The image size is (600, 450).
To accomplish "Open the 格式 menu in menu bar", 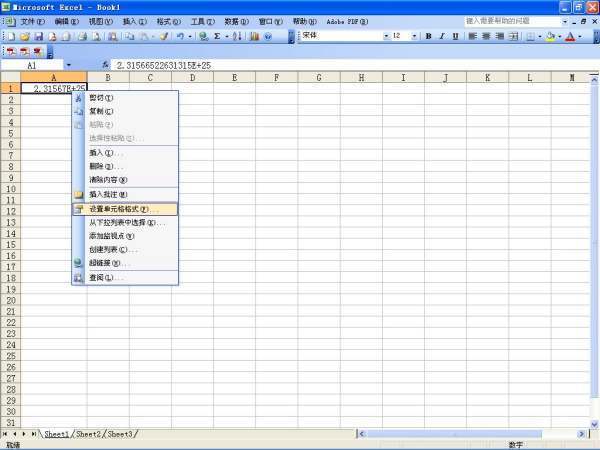I will [166, 21].
